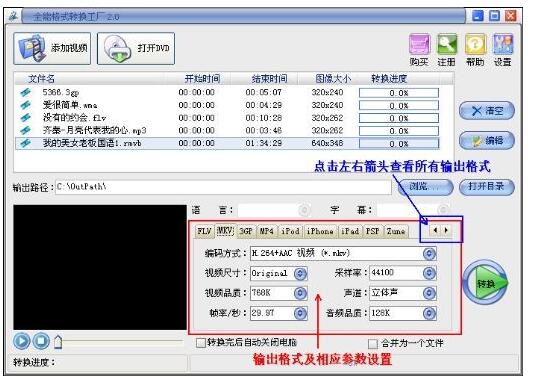Click image size 640x348 cell
Viewport: 554px width, 380px height.
[327, 143]
